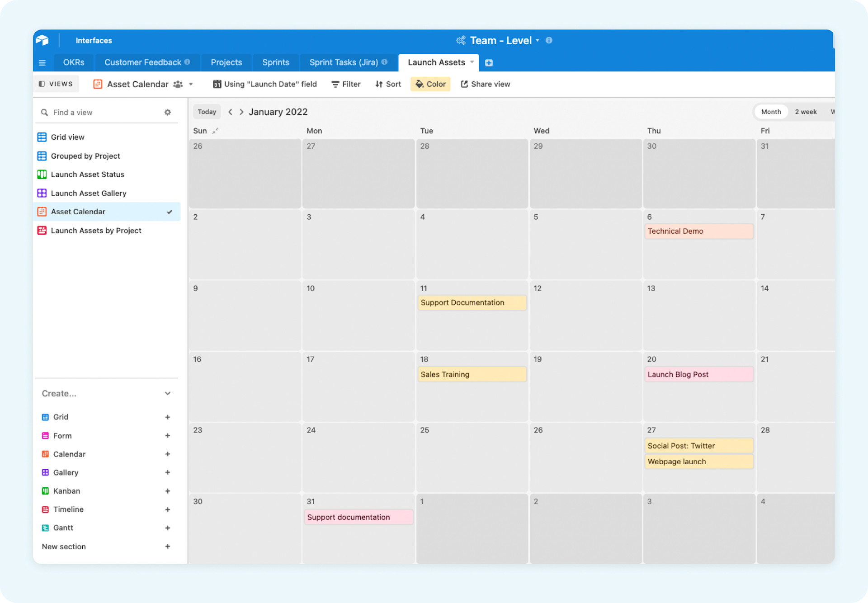This screenshot has width=868, height=603.
Task: Switch to the Customer Feedback tab
Action: pyautogui.click(x=143, y=62)
